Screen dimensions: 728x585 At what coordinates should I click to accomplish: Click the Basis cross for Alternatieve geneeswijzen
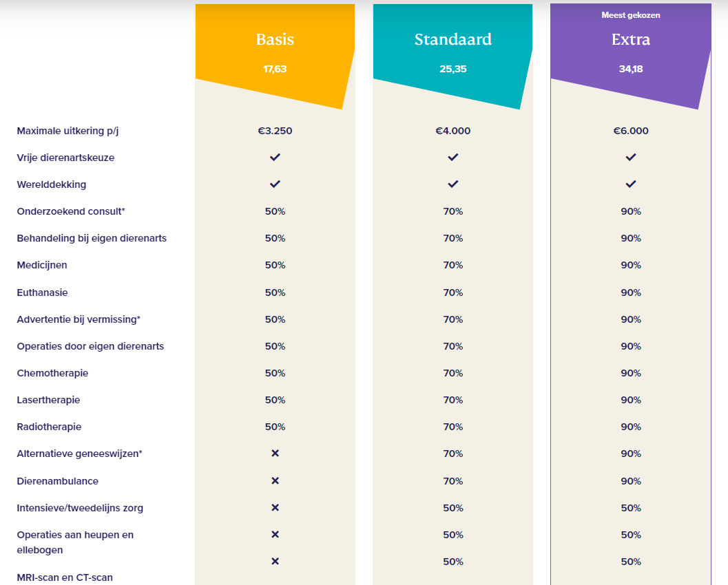(275, 454)
